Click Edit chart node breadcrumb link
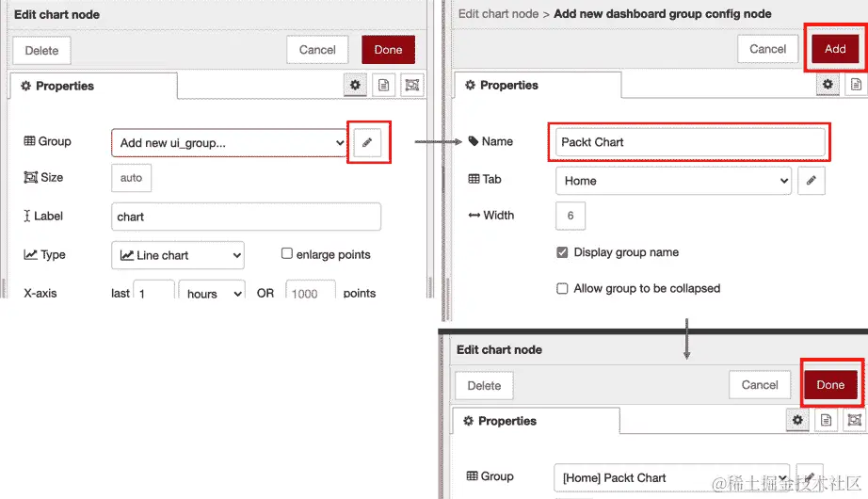The width and height of the screenshot is (868, 499). click(x=498, y=14)
